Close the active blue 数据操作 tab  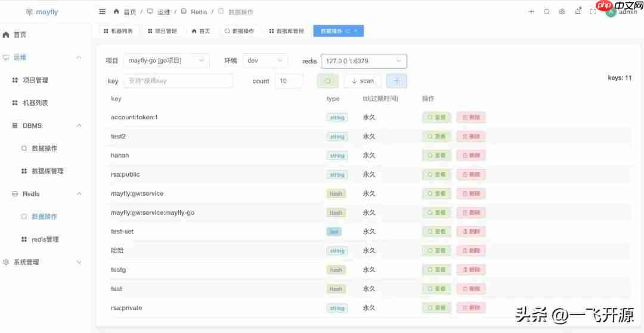coord(355,31)
